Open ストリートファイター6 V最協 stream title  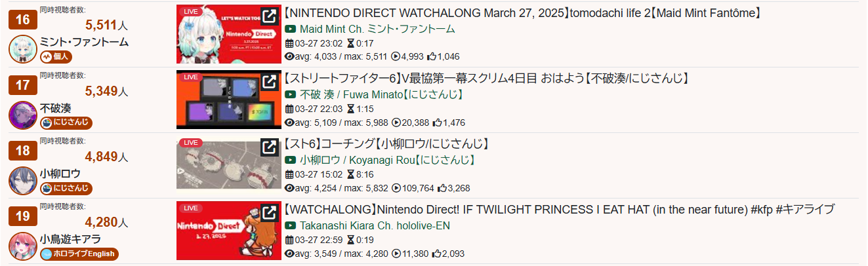point(487,79)
